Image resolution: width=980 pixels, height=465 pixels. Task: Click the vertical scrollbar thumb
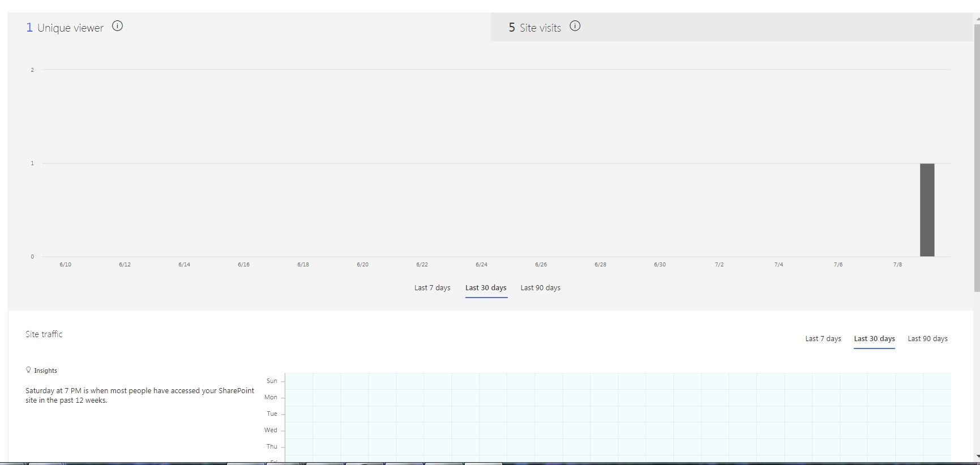coord(977,158)
